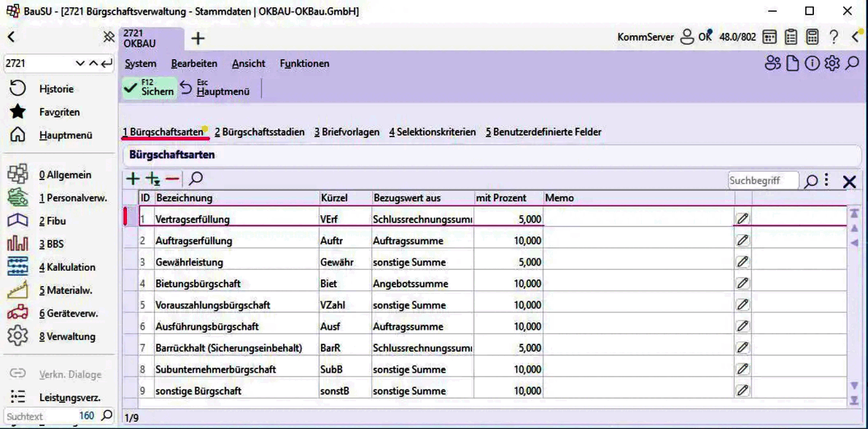
Task: Open 0 Allgemein module
Action: pyautogui.click(x=65, y=175)
